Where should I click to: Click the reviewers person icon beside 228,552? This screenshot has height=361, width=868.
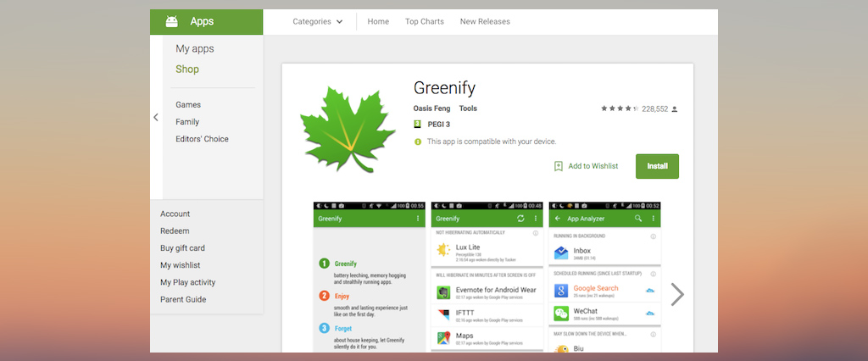pos(675,109)
